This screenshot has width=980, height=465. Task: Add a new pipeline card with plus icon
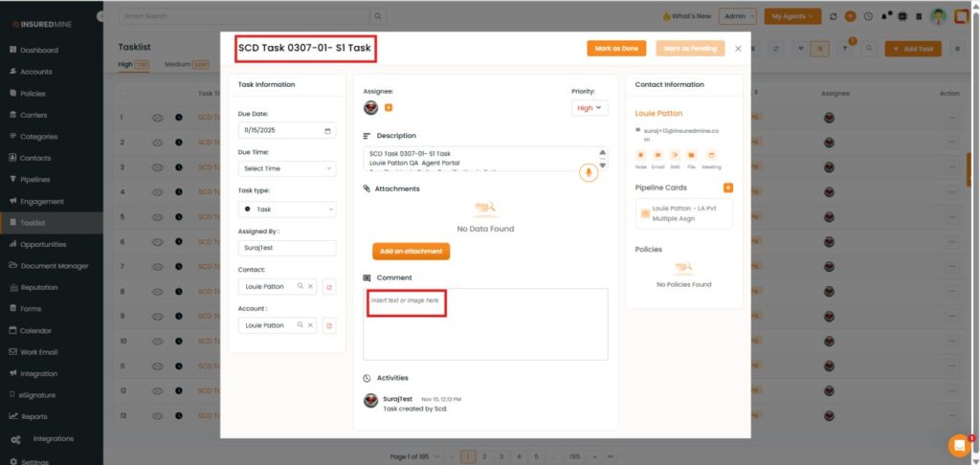[x=728, y=188]
